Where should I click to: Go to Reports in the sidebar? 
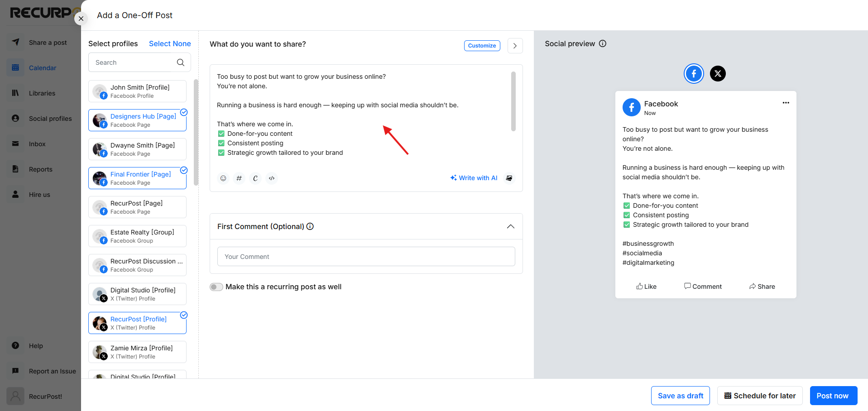[41, 169]
